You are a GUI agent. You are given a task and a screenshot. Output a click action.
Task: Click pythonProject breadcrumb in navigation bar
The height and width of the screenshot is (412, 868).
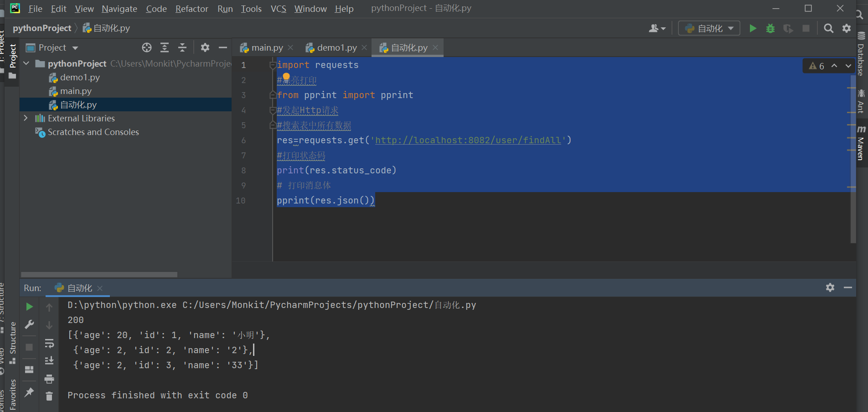pos(42,28)
